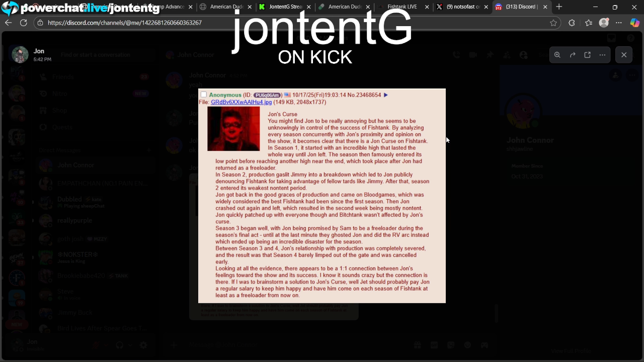
Task: Show pinned messages in the chat header
Action: (490, 55)
